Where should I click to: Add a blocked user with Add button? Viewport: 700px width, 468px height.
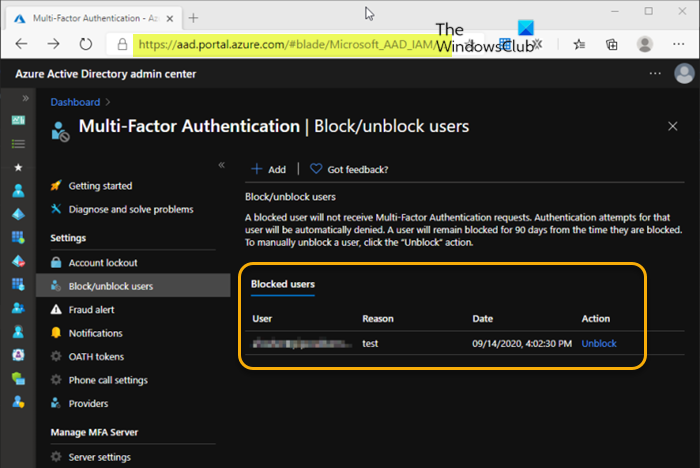(x=269, y=169)
